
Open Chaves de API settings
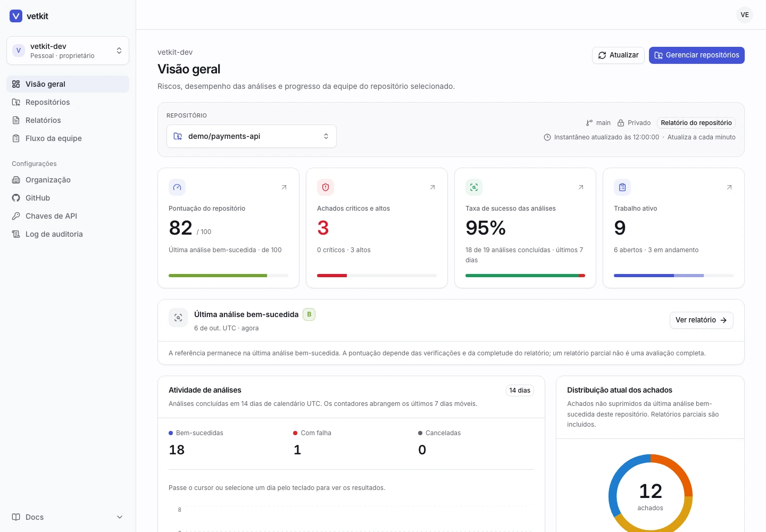68,216
